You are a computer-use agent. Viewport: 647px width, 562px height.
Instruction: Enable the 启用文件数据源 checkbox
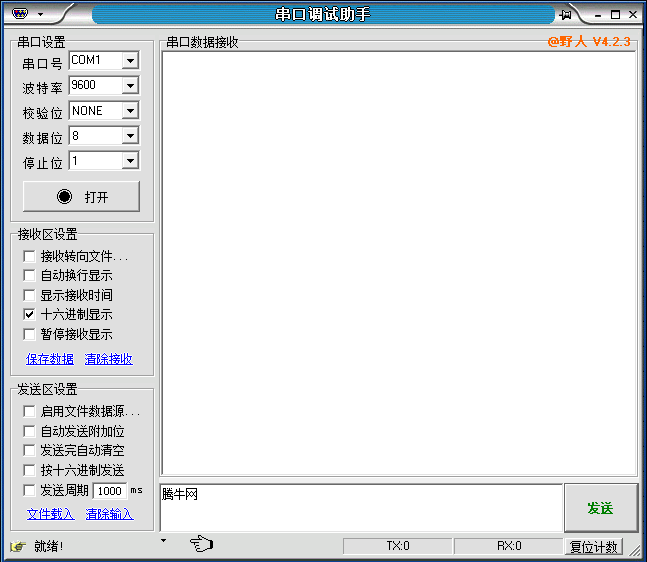pos(29,411)
